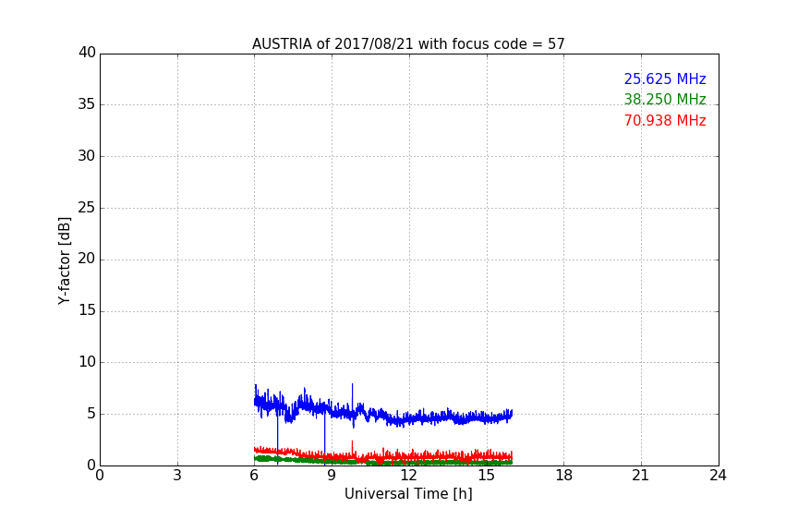
Task: Click the x-axis tick label 18
Action: [564, 476]
